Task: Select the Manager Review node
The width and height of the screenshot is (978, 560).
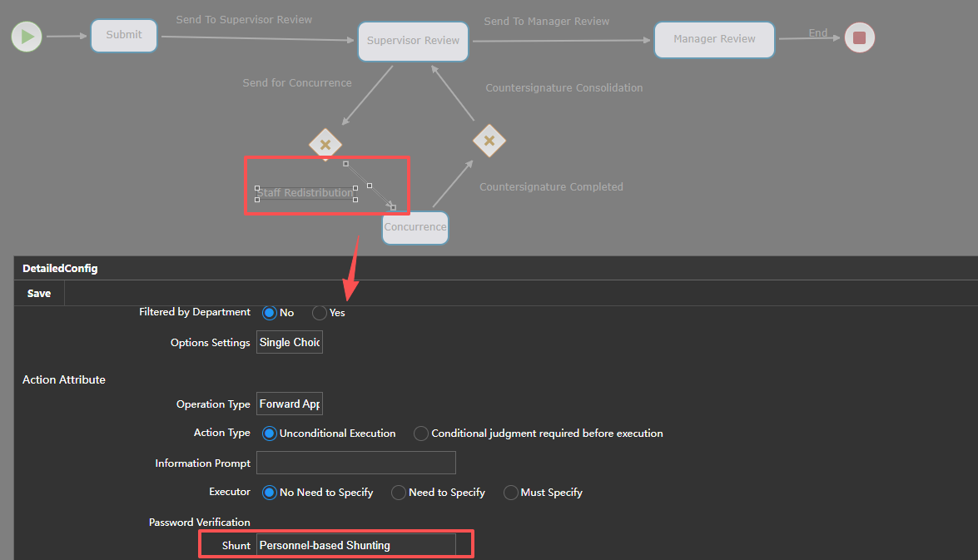Action: 714,39
